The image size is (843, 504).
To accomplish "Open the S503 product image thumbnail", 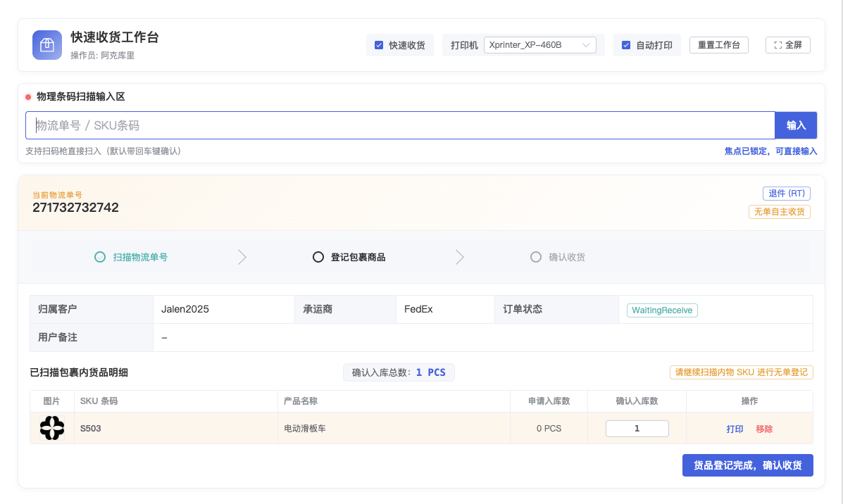I will tap(52, 428).
